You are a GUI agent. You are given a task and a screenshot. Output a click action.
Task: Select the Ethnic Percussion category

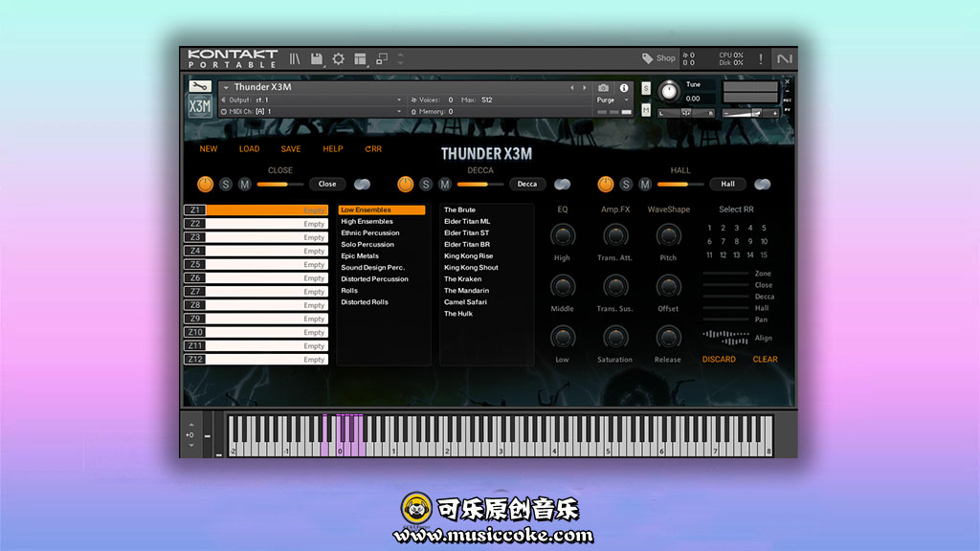coord(370,233)
